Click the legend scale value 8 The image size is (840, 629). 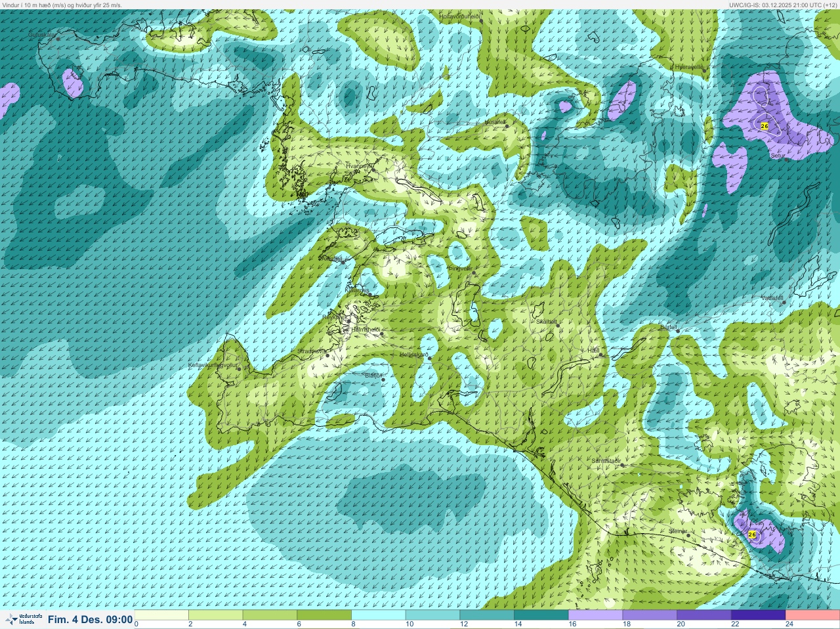coord(353,624)
